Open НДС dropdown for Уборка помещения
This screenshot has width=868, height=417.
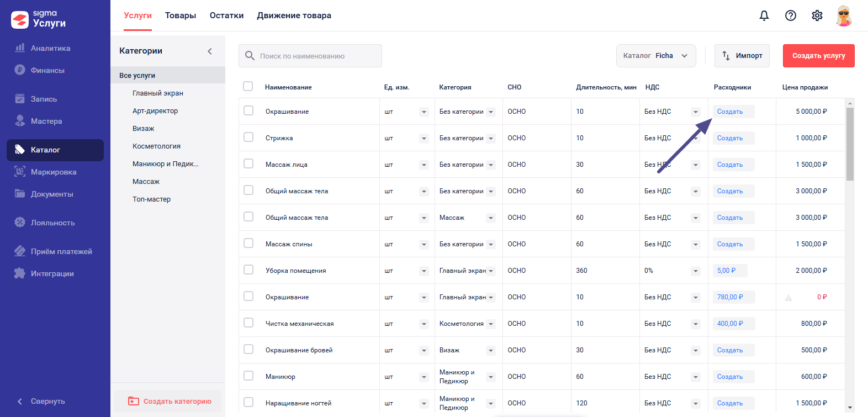[x=696, y=271]
